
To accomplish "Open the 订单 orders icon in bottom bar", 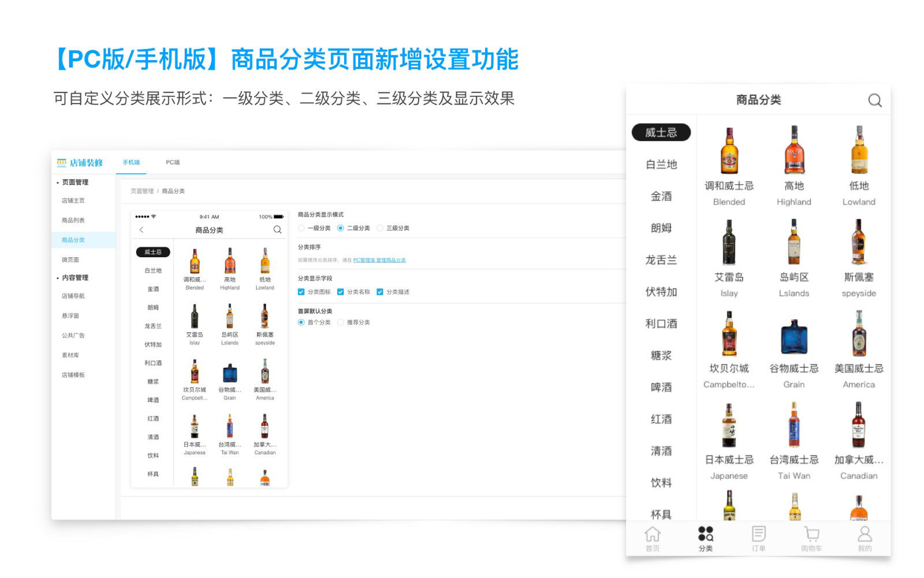I will (758, 534).
